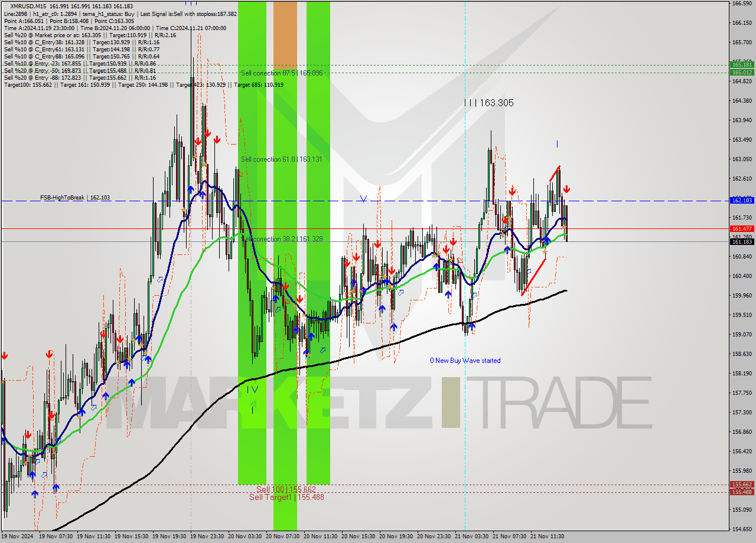Image resolution: width=756 pixels, height=543 pixels.
Task: Select the 158.630 price axis label
Action: coord(741,354)
